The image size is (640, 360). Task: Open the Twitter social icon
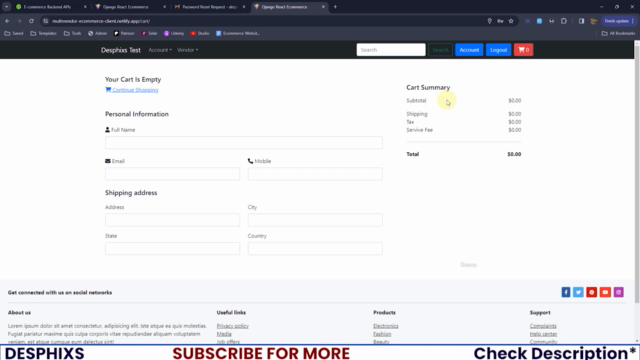click(x=578, y=292)
